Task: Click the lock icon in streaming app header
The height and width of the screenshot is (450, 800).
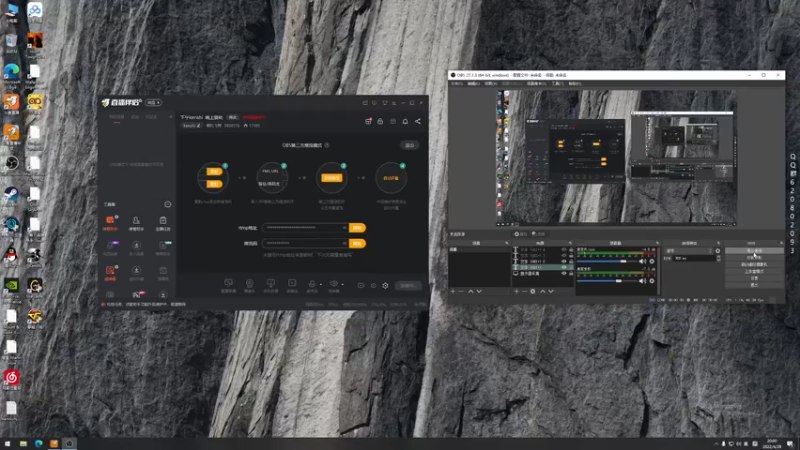Action: coord(380,121)
